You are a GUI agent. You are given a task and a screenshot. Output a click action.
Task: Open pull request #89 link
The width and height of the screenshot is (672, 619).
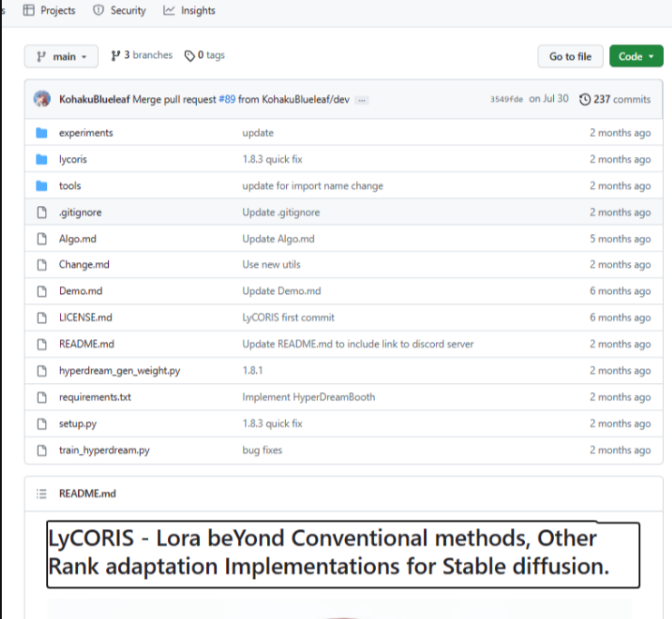pos(227,99)
